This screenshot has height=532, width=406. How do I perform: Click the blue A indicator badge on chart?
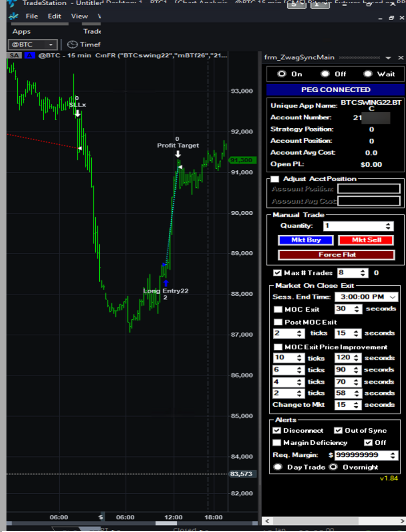click(29, 56)
